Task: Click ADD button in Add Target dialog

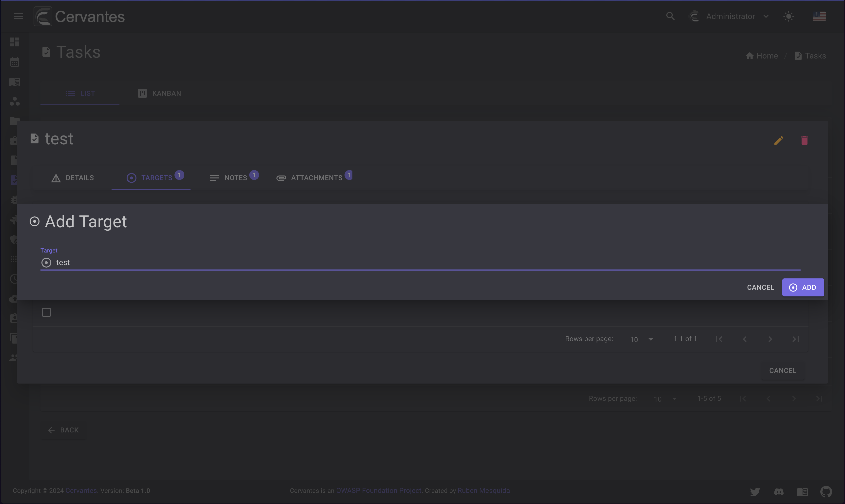Action: 803,287
